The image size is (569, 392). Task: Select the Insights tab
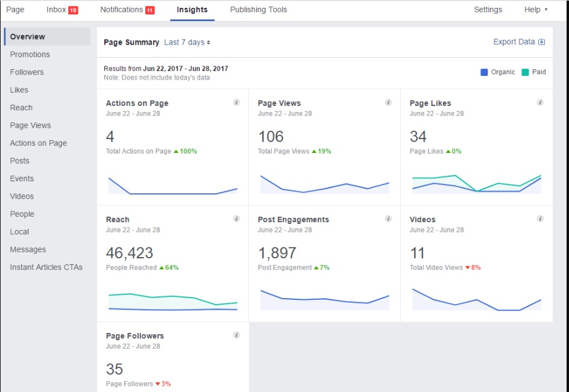[x=192, y=10]
